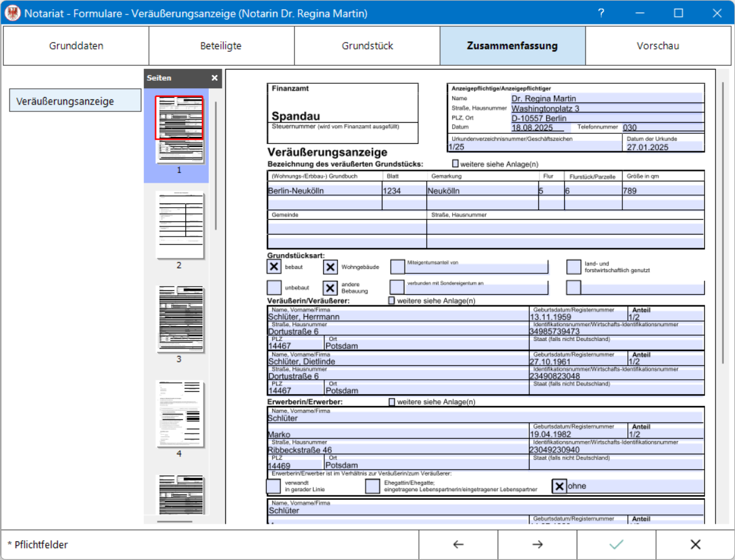The width and height of the screenshot is (735, 560).
Task: Select page 2 thumbnail
Action: pyautogui.click(x=180, y=225)
